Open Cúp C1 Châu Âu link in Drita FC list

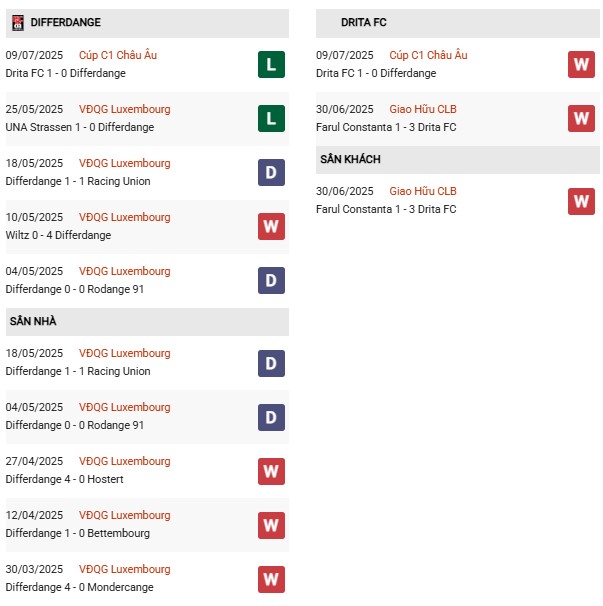point(428,55)
